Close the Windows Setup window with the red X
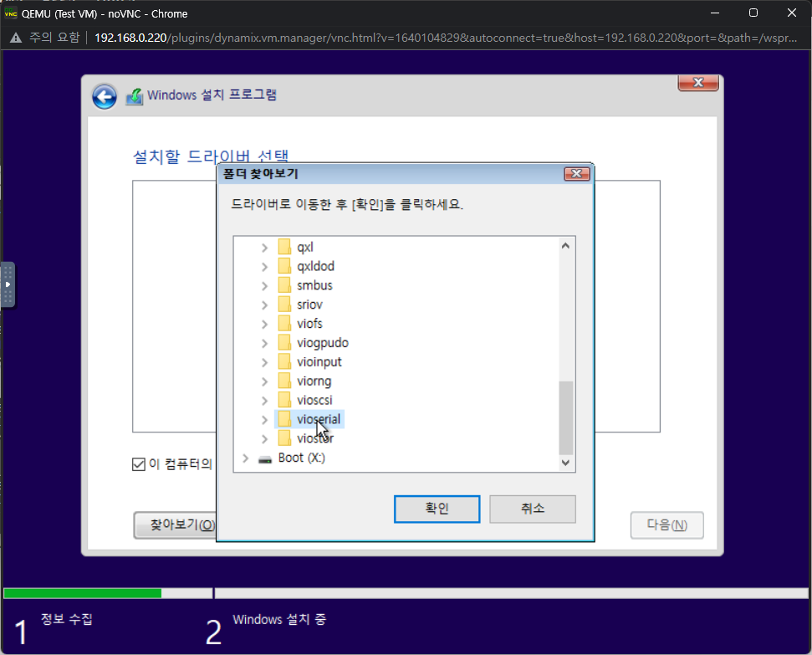This screenshot has width=812, height=655. point(698,82)
